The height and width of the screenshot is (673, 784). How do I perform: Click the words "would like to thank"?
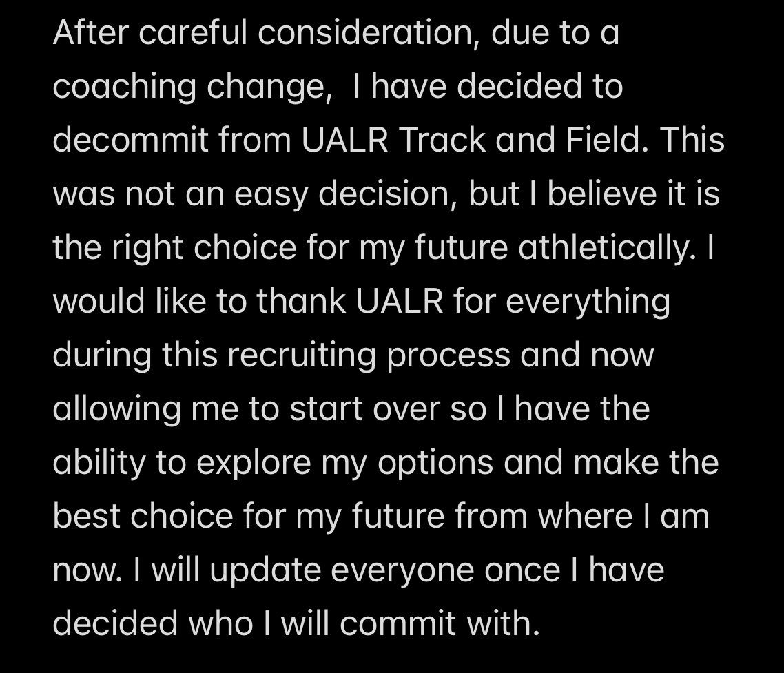pyautogui.click(x=200, y=302)
